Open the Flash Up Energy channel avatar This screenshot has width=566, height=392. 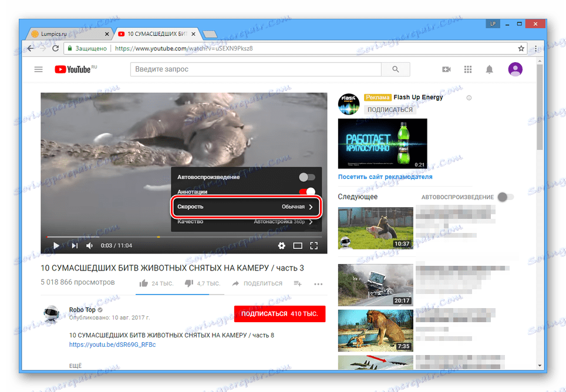(349, 104)
